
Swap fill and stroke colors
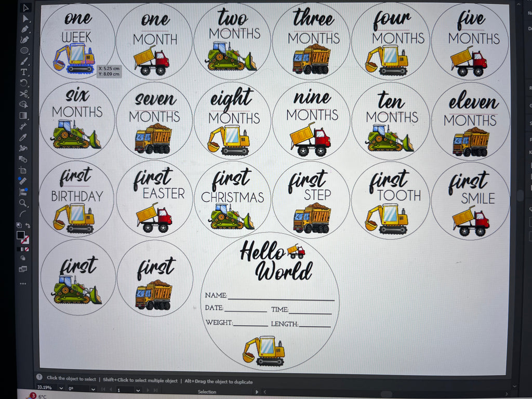28,225
